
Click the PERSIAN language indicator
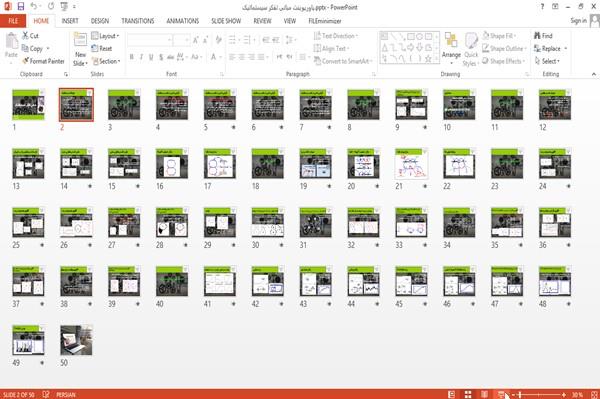[66, 394]
